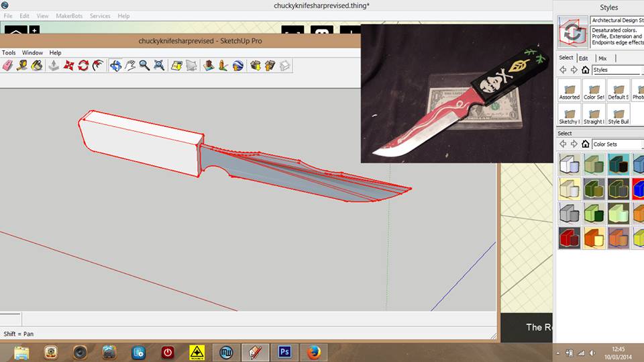This screenshot has width=644, height=362.
Task: Open the Tools menu in SketchUp
Action: (x=9, y=52)
